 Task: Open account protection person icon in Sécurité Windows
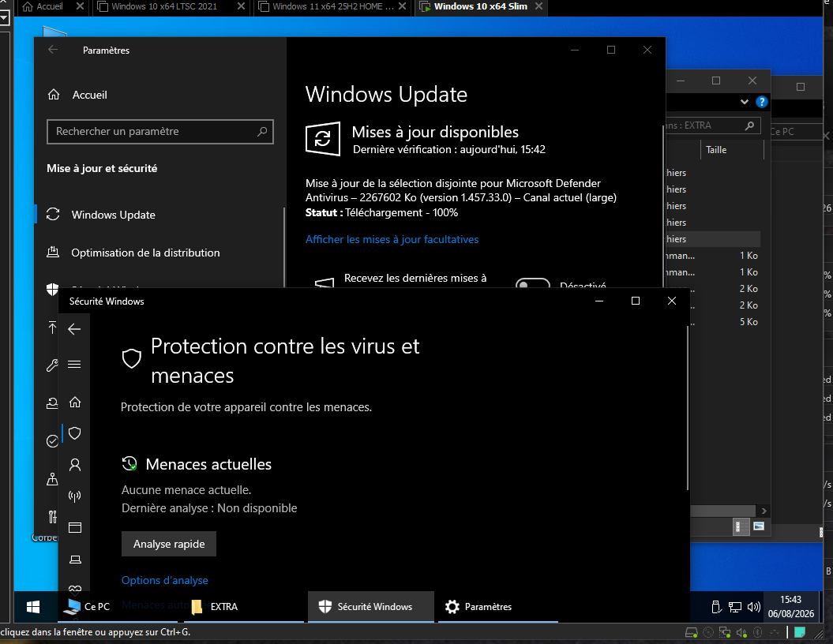[x=75, y=465]
